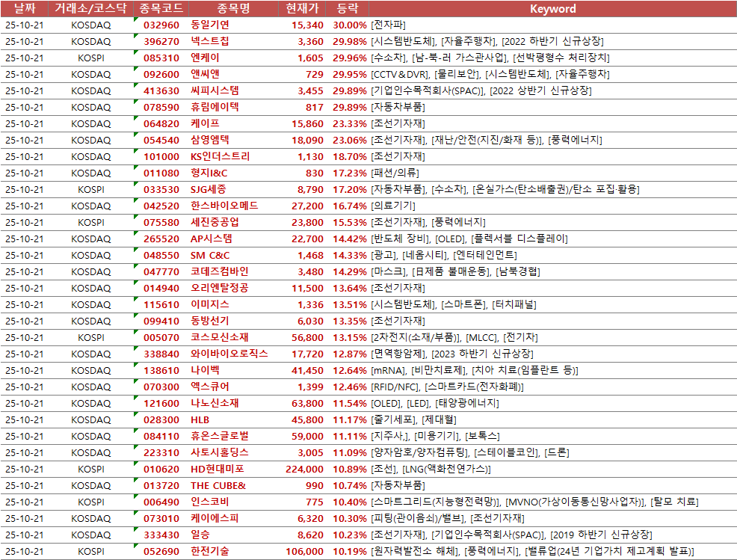This screenshot has height=560, width=737.
Task: Select price 106,000 for 한전기술
Action: tap(304, 552)
